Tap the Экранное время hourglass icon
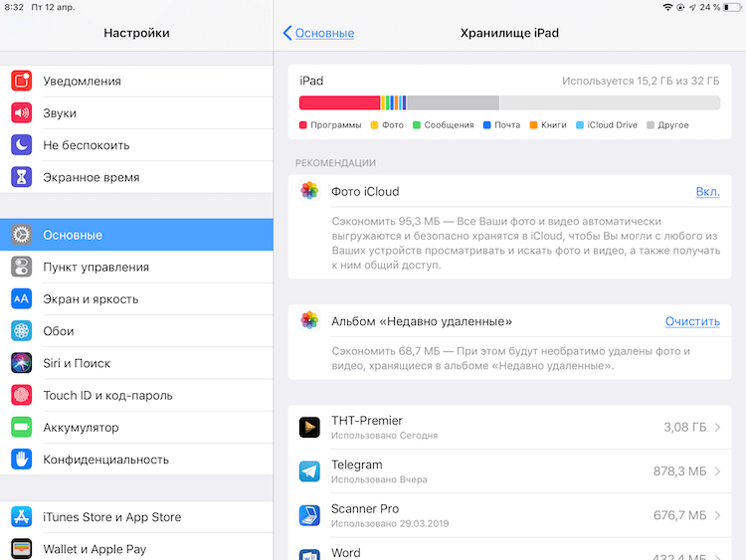 (22, 177)
